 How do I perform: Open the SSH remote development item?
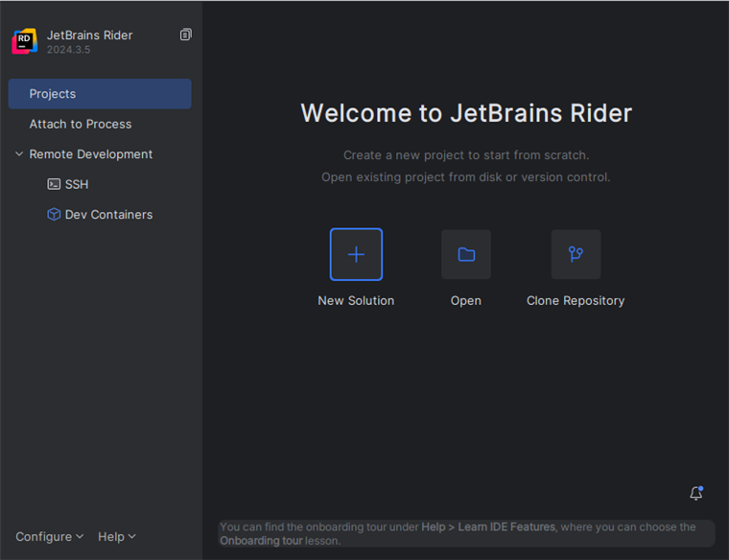(76, 184)
